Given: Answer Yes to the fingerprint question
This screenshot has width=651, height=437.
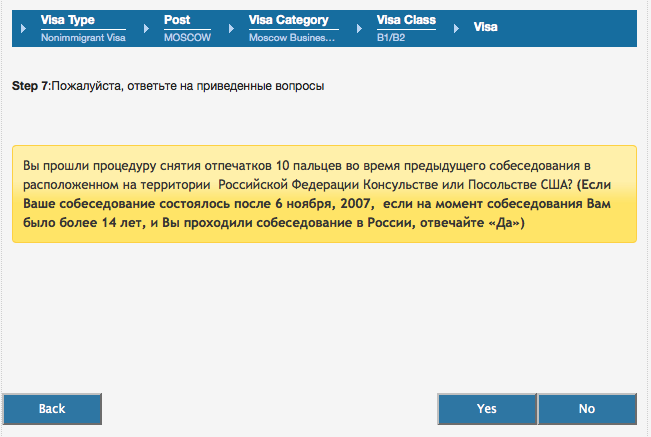Looking at the screenshot, I should click(487, 408).
